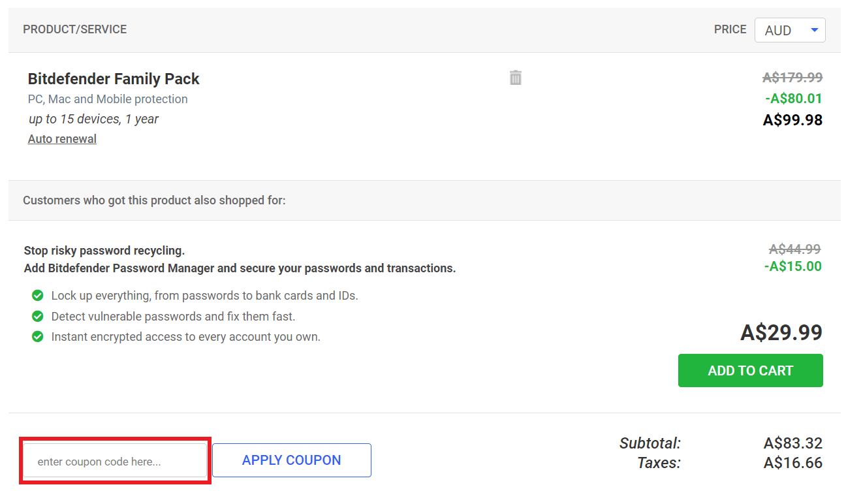The image size is (846, 504).
Task: Click the struck-through A$44.99 price
Action: tap(795, 249)
